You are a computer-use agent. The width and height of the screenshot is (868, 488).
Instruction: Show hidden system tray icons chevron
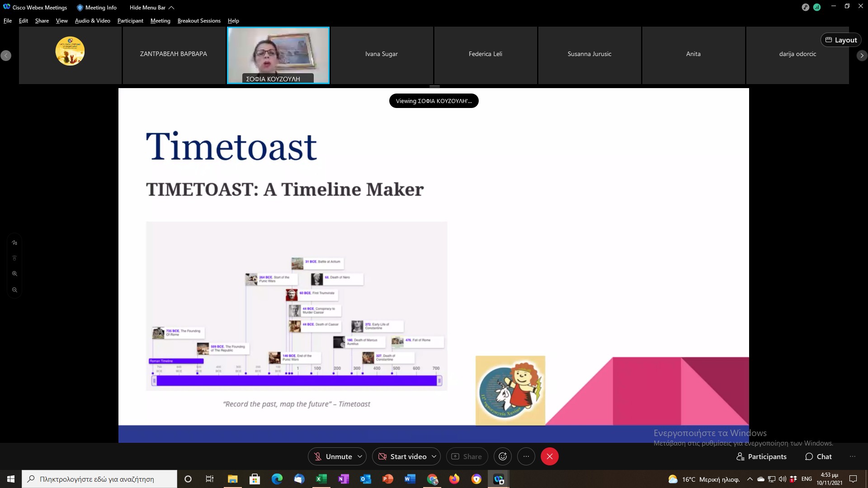[750, 479]
